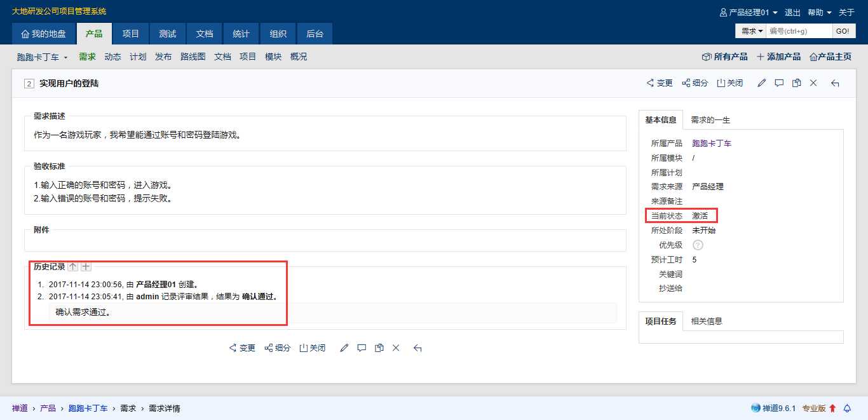Click 添加产品 to add a product
Screen dimensions: 868x420
pos(778,57)
